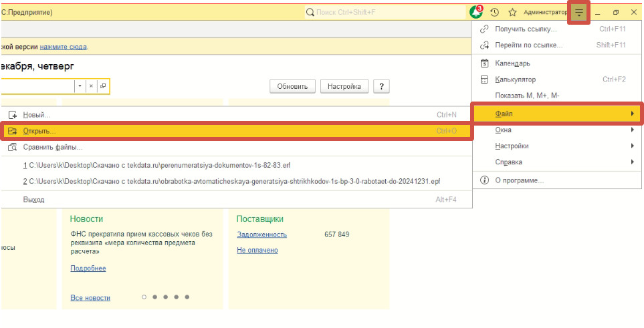Select the fifth news pagination dot
Screen dimensions: 644x328
[x=187, y=297]
